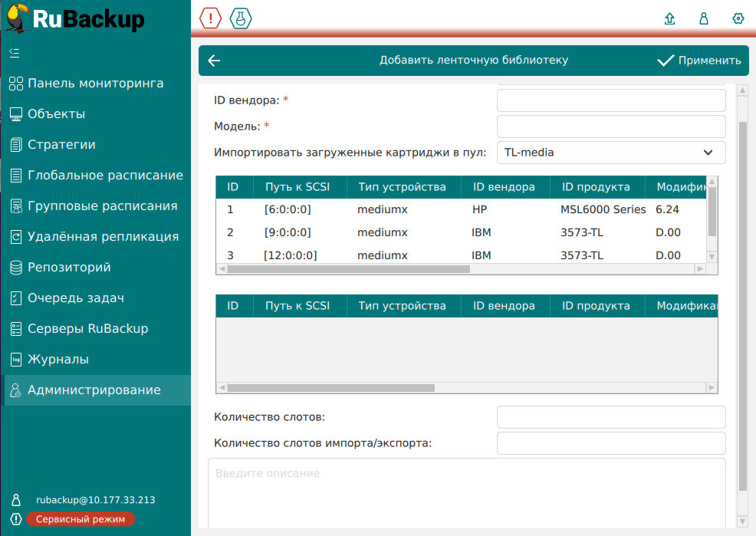Expand the TL-media pool dropdown
Screen dimensions: 756x536
coord(611,153)
